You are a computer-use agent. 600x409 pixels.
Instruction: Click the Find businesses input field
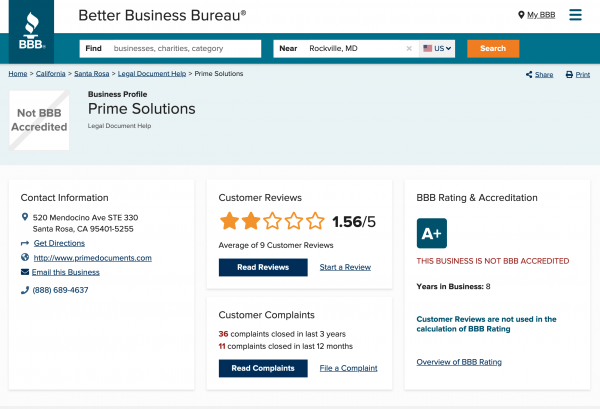click(x=170, y=49)
